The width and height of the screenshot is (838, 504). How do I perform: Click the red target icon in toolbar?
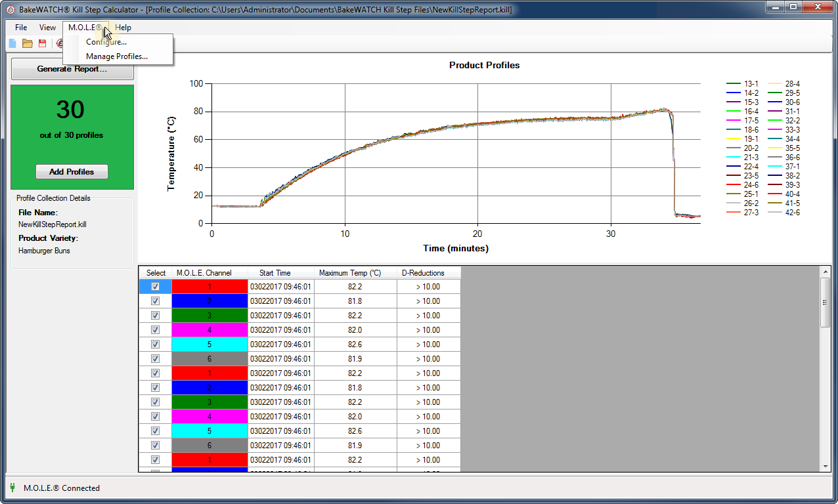point(59,43)
